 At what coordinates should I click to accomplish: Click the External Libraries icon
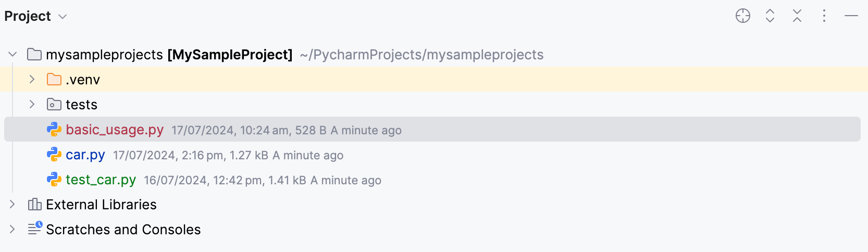(x=35, y=205)
